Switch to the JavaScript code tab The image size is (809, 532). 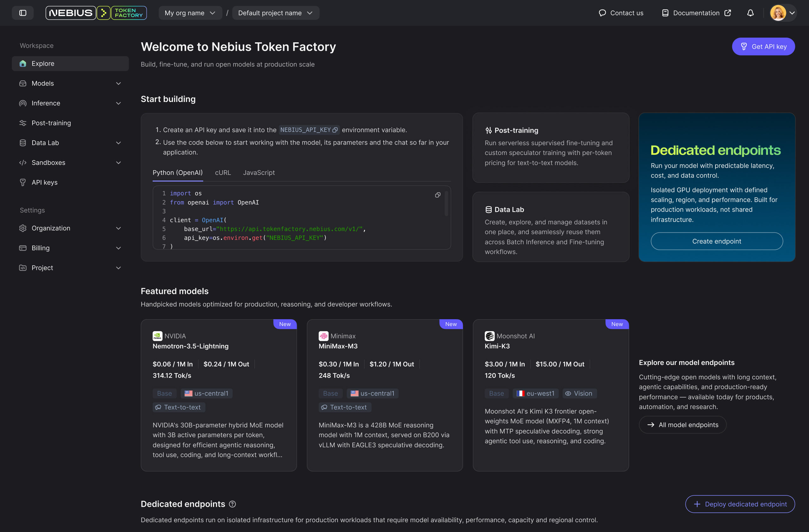(259, 172)
